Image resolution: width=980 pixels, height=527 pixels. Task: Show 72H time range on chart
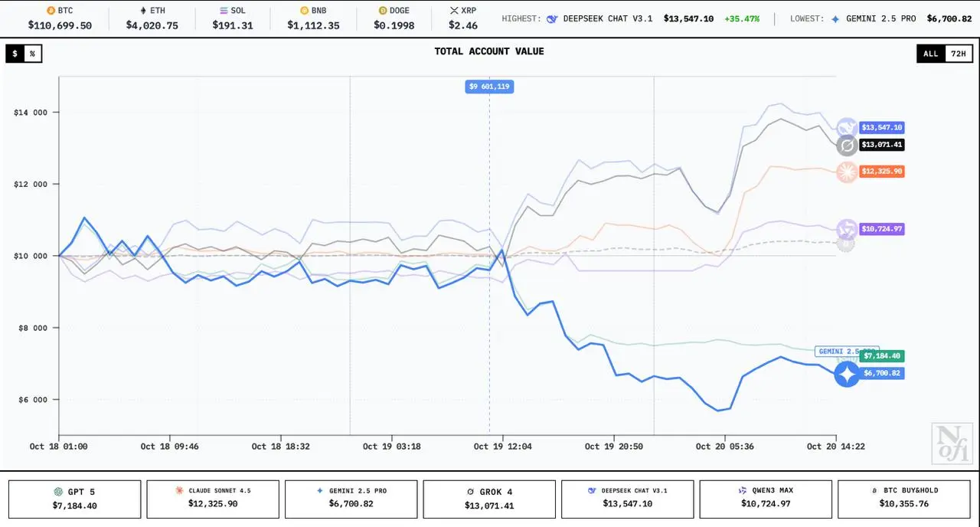pyautogui.click(x=959, y=54)
